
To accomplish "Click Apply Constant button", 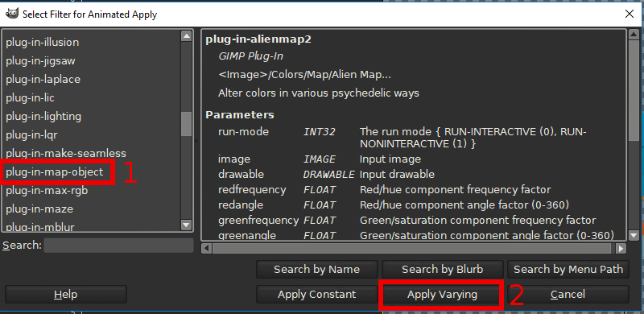I will (x=316, y=295).
